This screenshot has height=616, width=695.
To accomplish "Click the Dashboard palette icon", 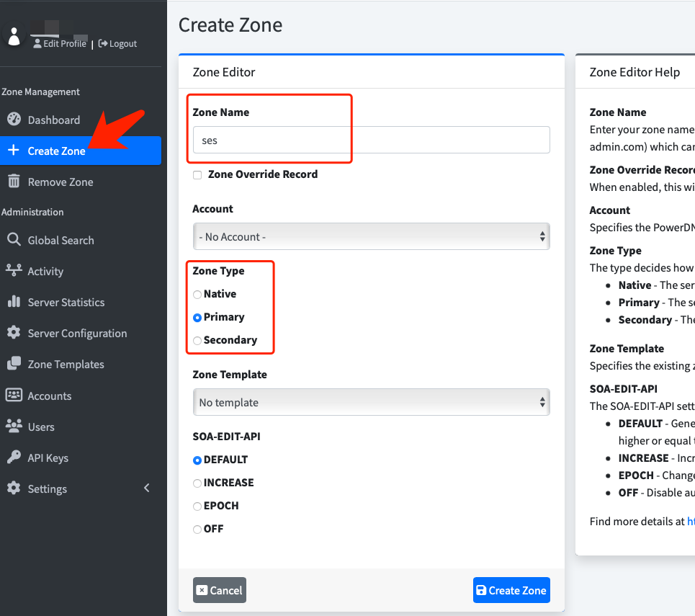I will (x=14, y=120).
